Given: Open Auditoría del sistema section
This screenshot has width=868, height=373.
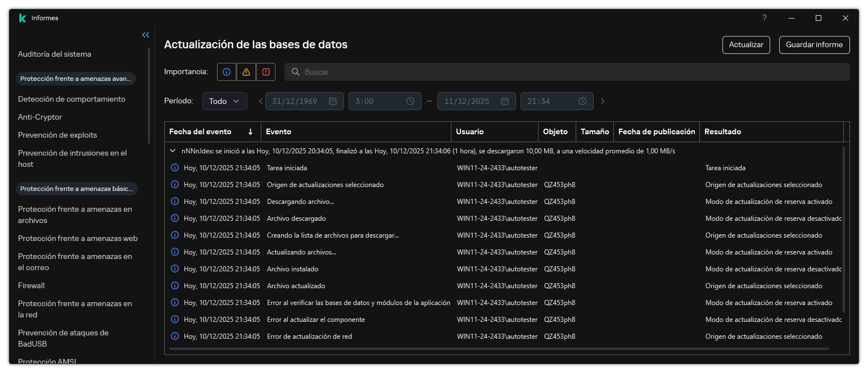Looking at the screenshot, I should [x=55, y=54].
